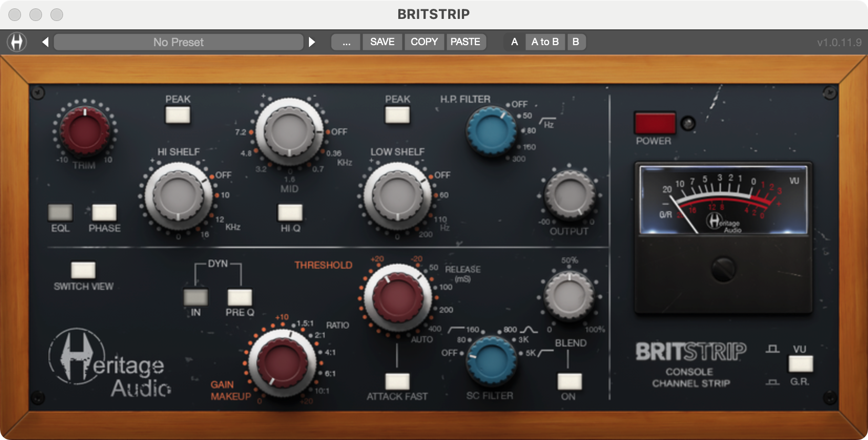Toggle the ATTACK FAST button
The height and width of the screenshot is (440, 868).
[x=397, y=382]
